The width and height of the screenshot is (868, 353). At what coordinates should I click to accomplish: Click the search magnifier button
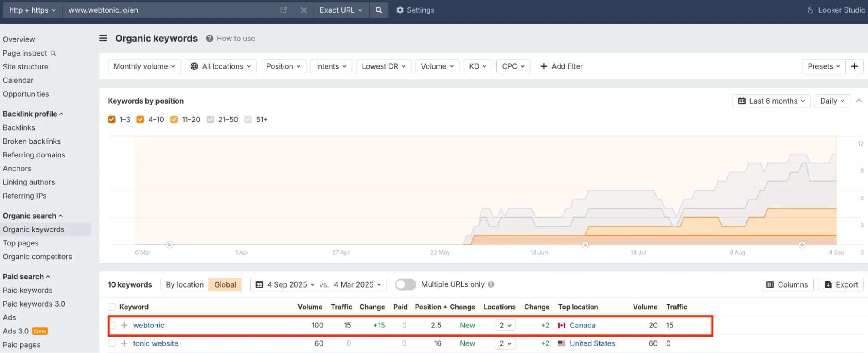coord(379,10)
